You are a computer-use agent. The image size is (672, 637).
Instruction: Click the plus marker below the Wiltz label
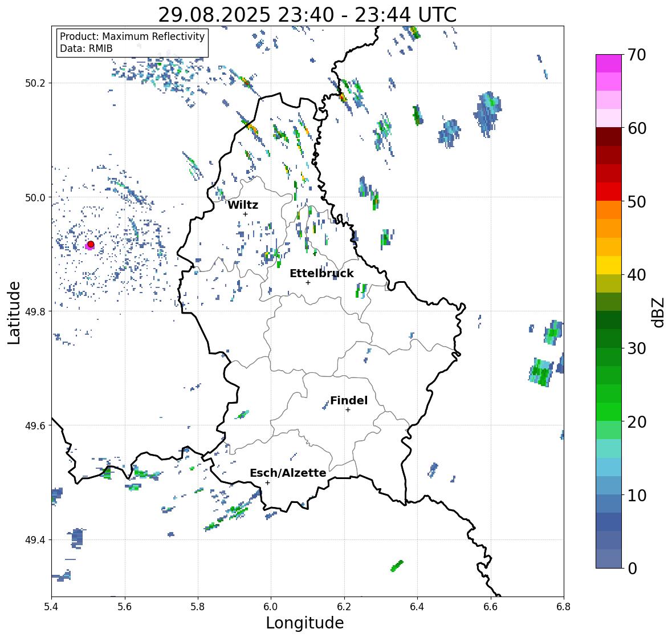245,214
